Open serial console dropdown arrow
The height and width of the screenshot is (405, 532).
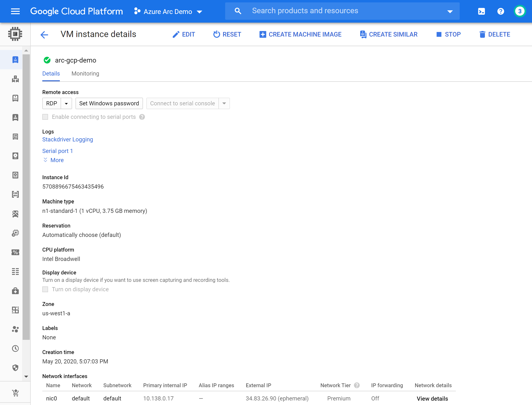224,103
